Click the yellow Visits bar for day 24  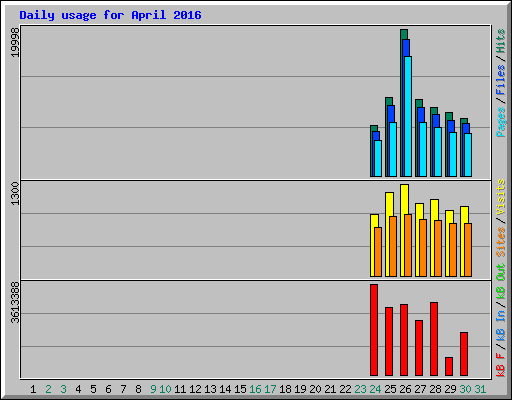[372, 245]
